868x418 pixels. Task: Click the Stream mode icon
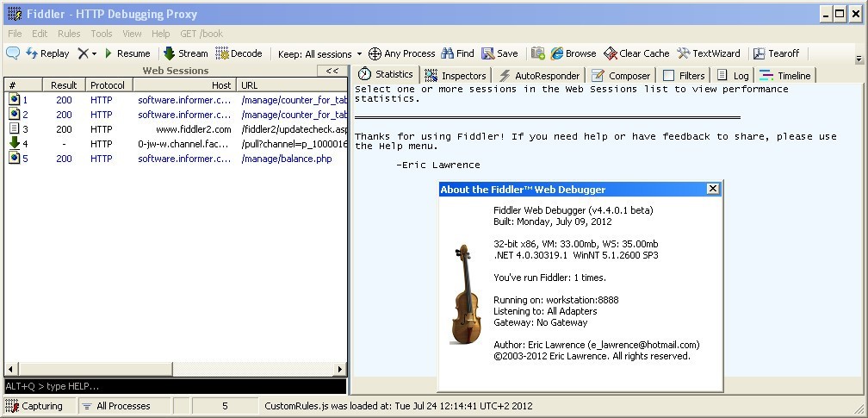(x=170, y=53)
